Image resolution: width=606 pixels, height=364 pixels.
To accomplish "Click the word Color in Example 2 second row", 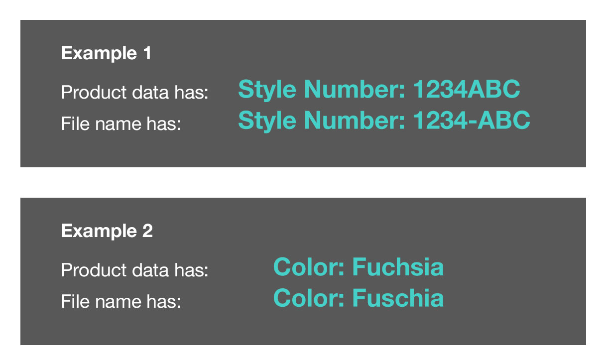I will [x=308, y=298].
